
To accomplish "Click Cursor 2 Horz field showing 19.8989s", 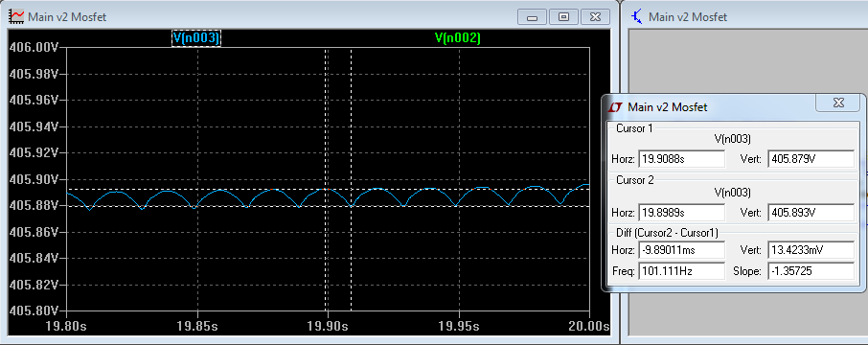I will (681, 213).
